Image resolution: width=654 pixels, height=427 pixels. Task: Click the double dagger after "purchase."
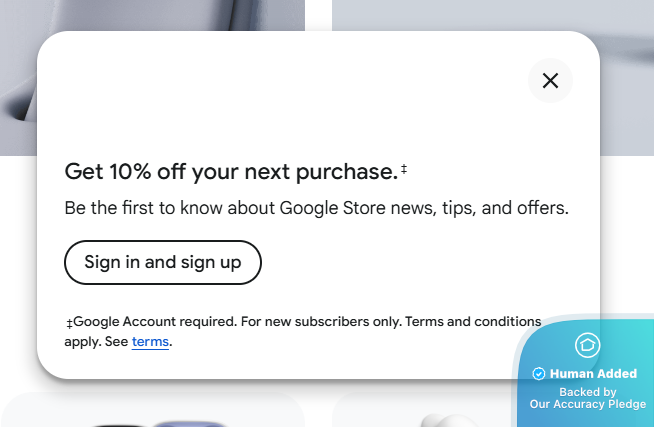pos(404,170)
